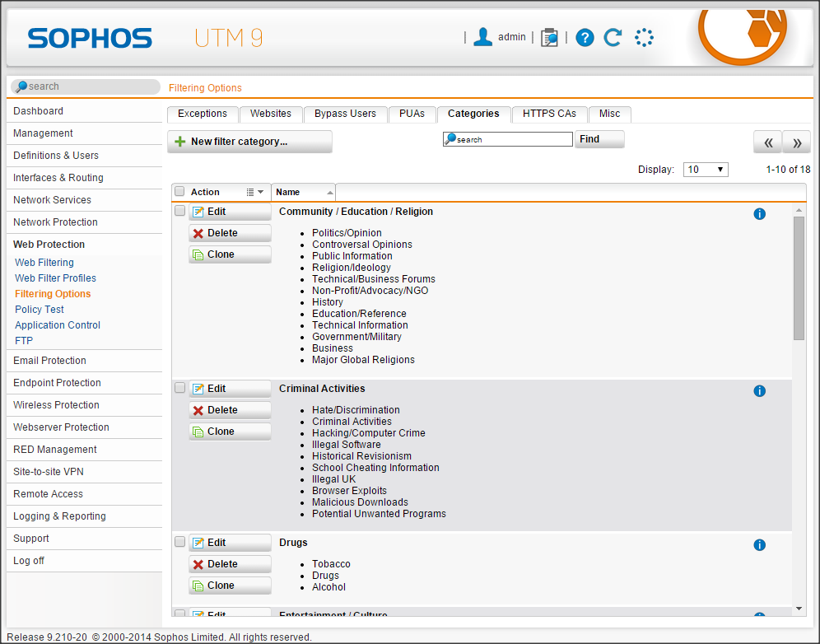820x644 pixels.
Task: Click the help question mark icon
Action: pos(585,37)
